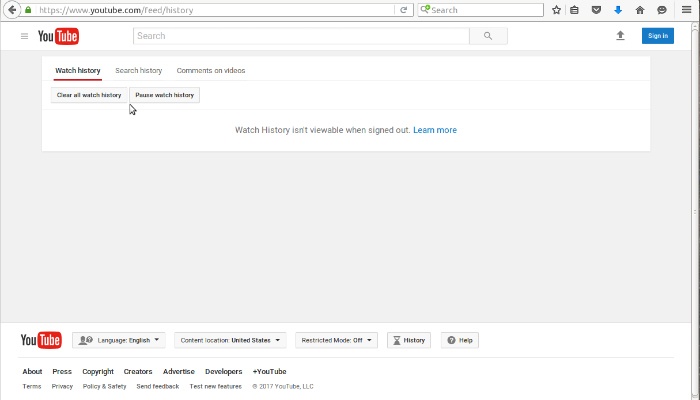Bookmark this page with the star icon
Viewport: 700px width, 400px height.
click(556, 10)
